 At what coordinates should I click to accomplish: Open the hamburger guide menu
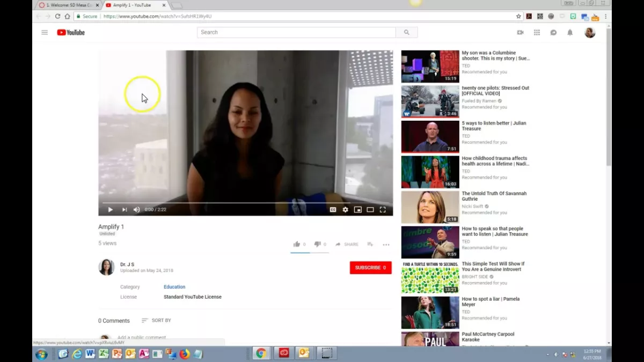click(45, 32)
